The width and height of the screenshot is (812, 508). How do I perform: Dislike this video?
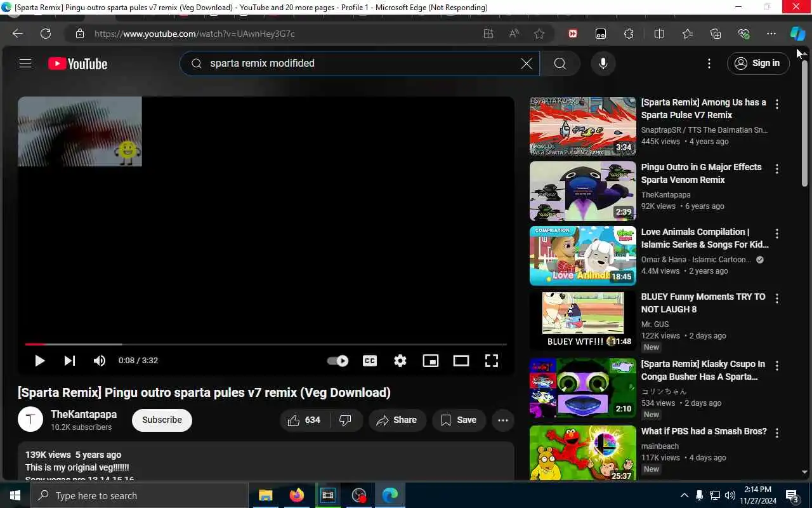tap(346, 420)
